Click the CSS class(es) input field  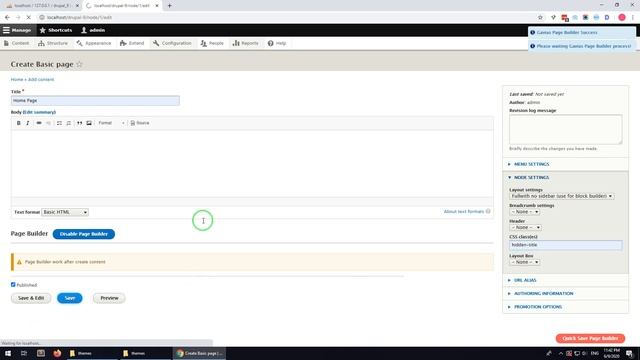point(566,245)
